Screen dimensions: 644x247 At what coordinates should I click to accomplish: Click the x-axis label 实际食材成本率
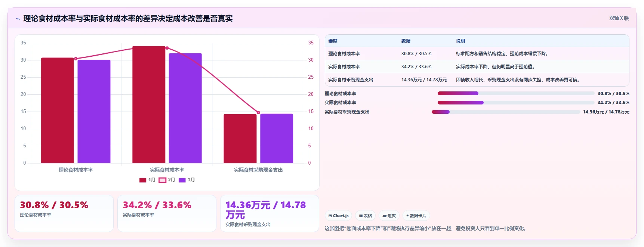pos(167,170)
